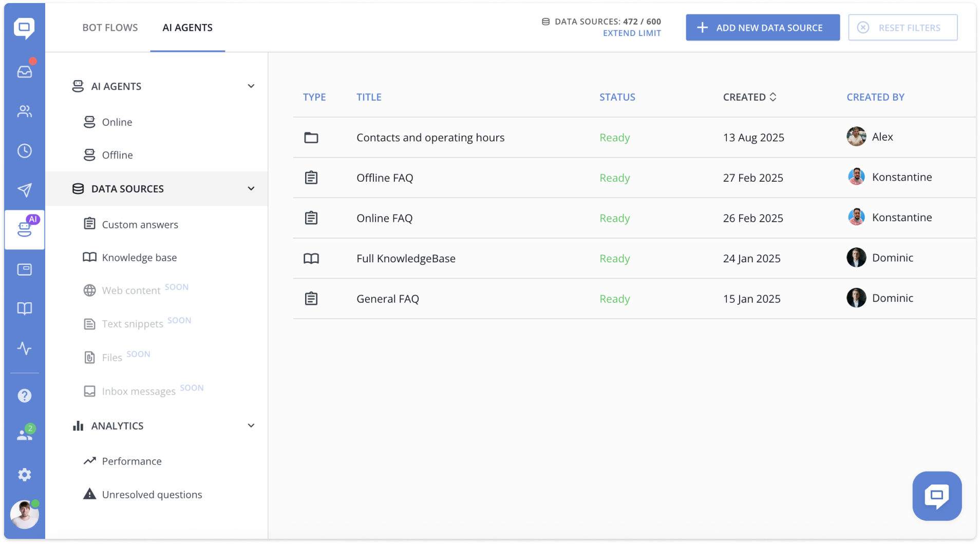Click the Knowledge base book icon
This screenshot has height=544, width=980.
[x=89, y=257]
